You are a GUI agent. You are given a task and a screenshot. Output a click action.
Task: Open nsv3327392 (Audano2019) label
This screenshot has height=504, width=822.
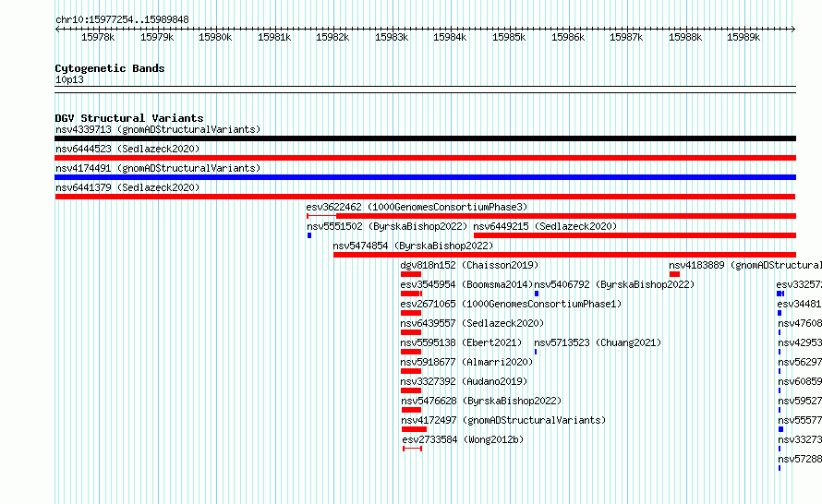(x=464, y=381)
